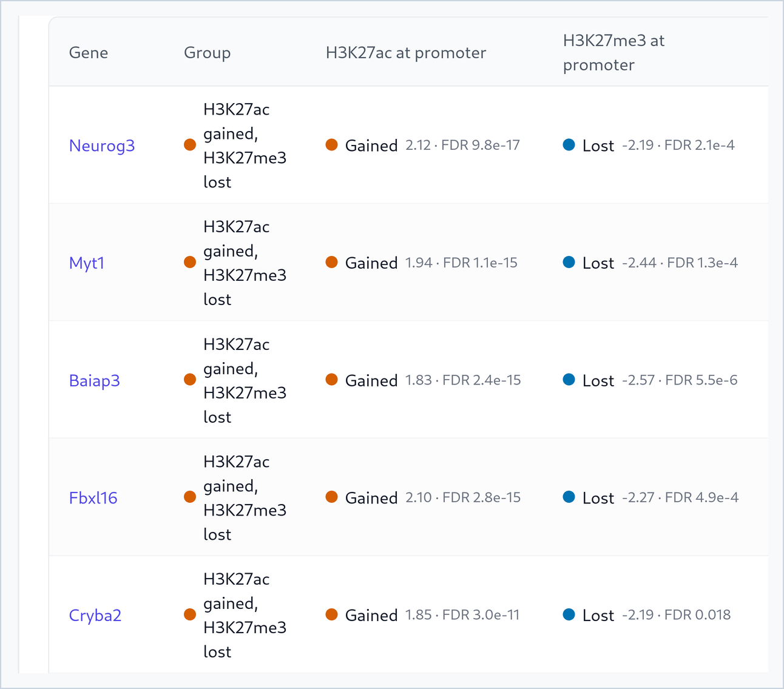Visit the Cryba2 gene link
Viewport: 784px width, 689px height.
(x=95, y=616)
